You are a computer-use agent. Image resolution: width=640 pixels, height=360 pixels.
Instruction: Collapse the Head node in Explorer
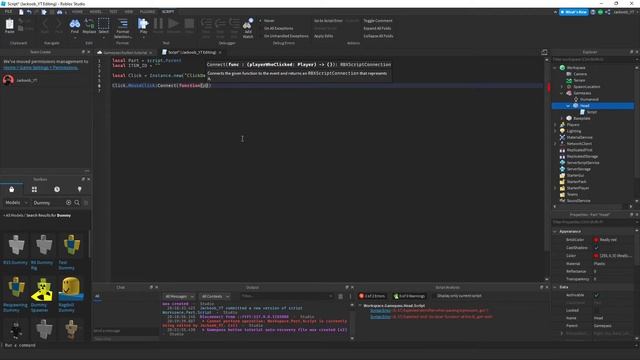point(568,106)
